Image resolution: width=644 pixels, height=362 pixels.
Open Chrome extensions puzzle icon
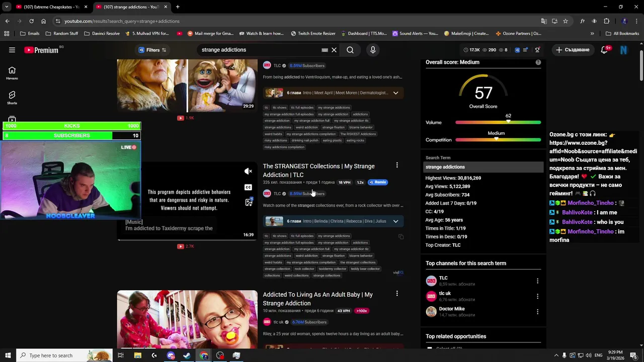click(606, 21)
